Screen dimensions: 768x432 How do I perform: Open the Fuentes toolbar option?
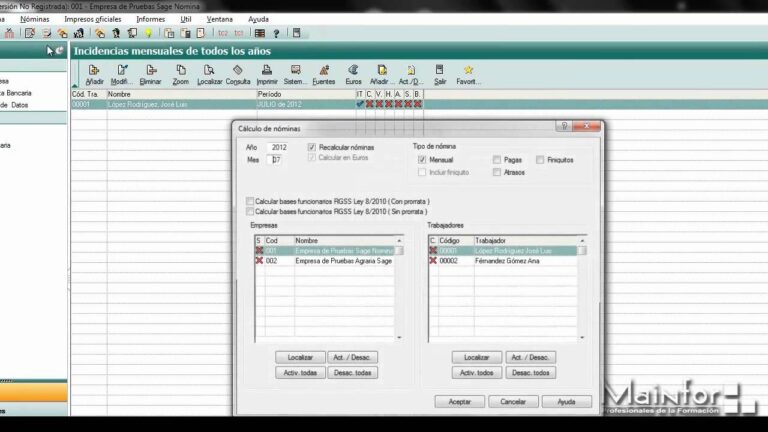(x=324, y=74)
